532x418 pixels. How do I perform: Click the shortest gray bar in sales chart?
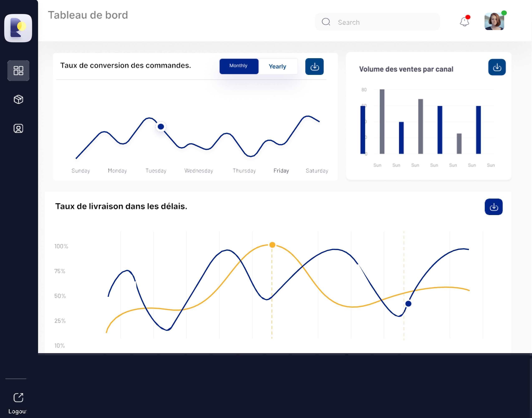(459, 144)
